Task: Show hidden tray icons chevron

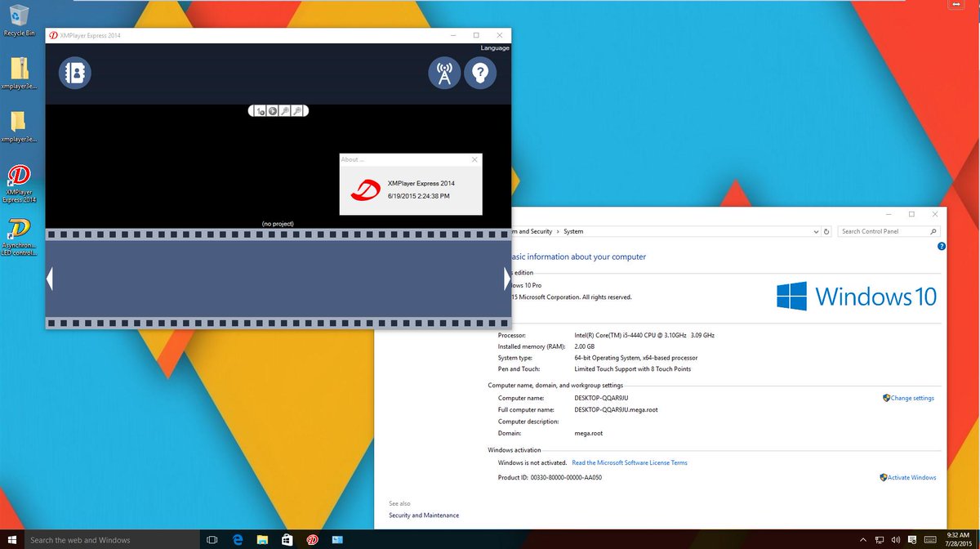Action: pyautogui.click(x=862, y=539)
